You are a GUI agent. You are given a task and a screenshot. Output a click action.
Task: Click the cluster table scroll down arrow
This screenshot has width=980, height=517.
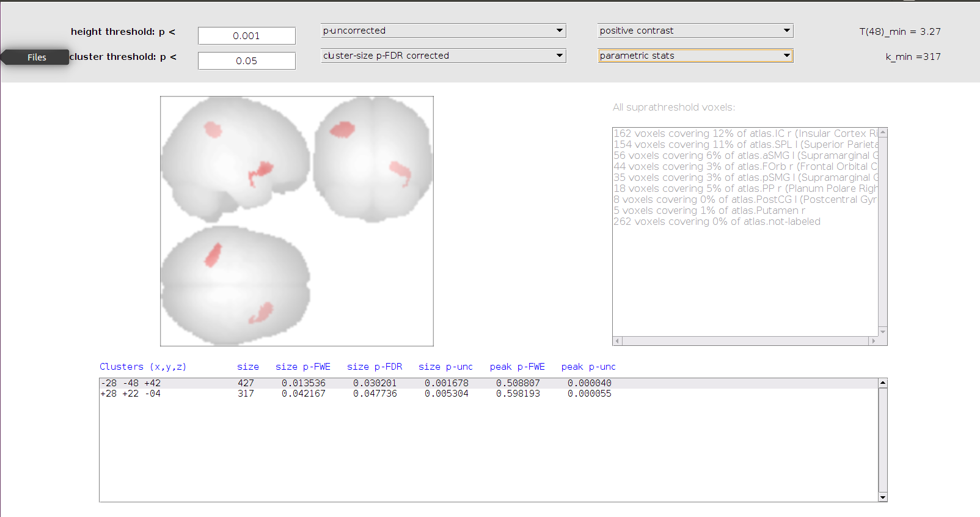(x=883, y=497)
